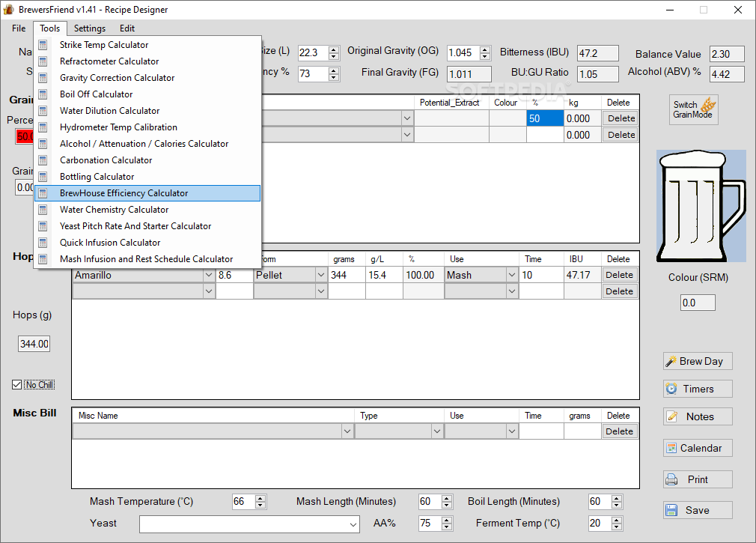This screenshot has height=543, width=756.
Task: Click the Timers clock icon
Action: coord(671,389)
